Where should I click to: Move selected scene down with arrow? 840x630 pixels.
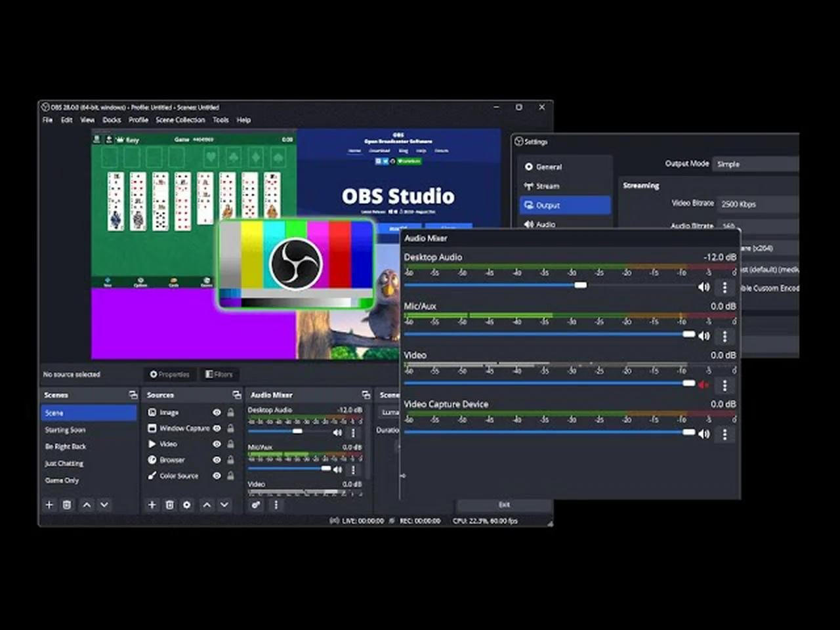point(104,505)
